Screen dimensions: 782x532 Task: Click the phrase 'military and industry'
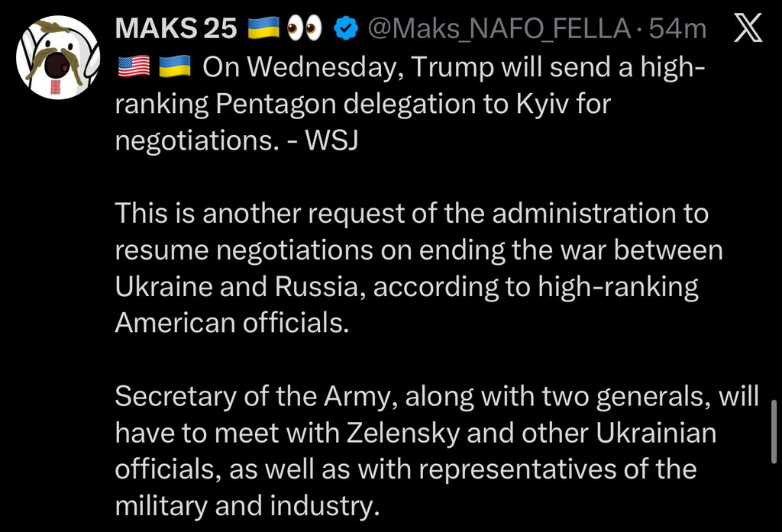point(247,506)
